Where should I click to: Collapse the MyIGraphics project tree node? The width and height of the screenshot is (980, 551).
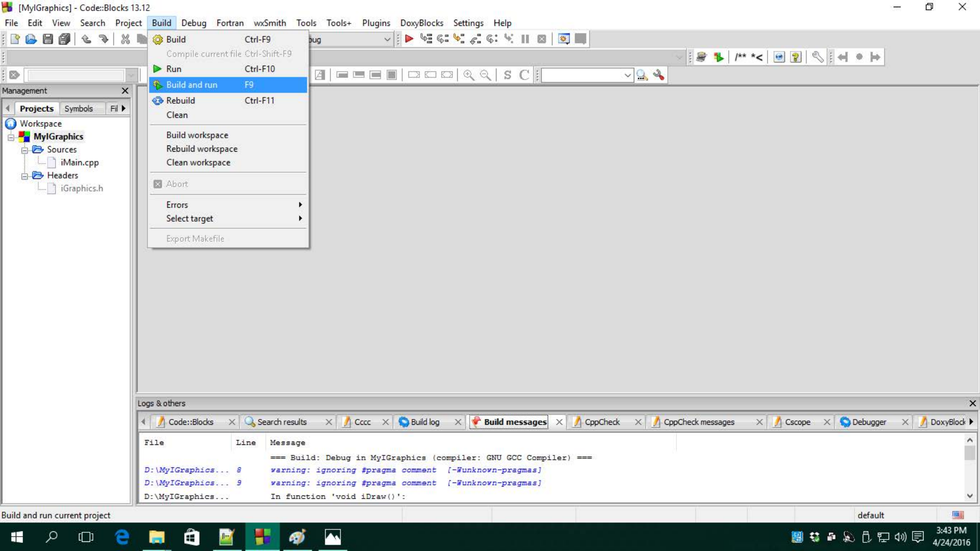[11, 137]
